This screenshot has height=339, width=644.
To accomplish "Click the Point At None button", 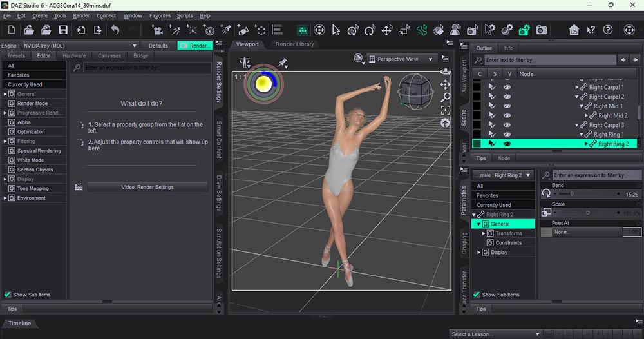I will pos(587,232).
